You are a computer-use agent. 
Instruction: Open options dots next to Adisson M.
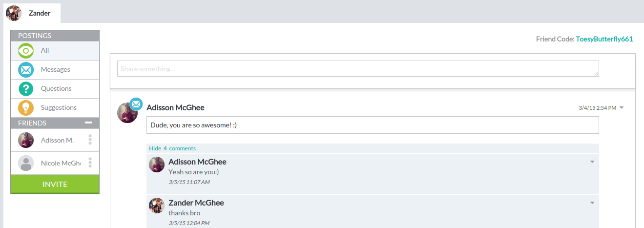coord(90,140)
